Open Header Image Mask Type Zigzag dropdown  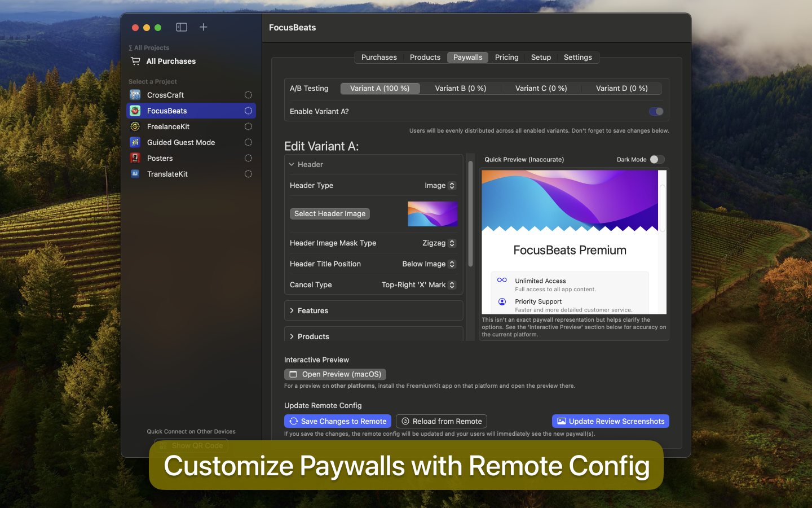[x=439, y=243]
